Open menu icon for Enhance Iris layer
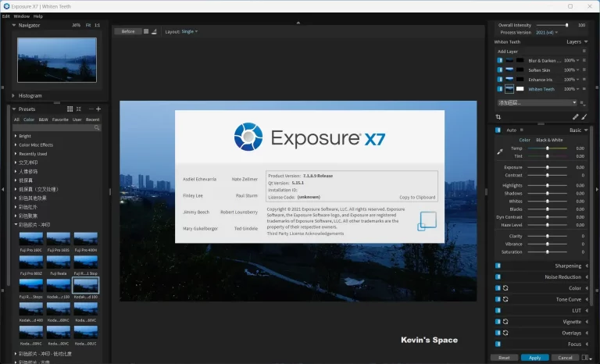The image size is (600, 364). tap(584, 79)
